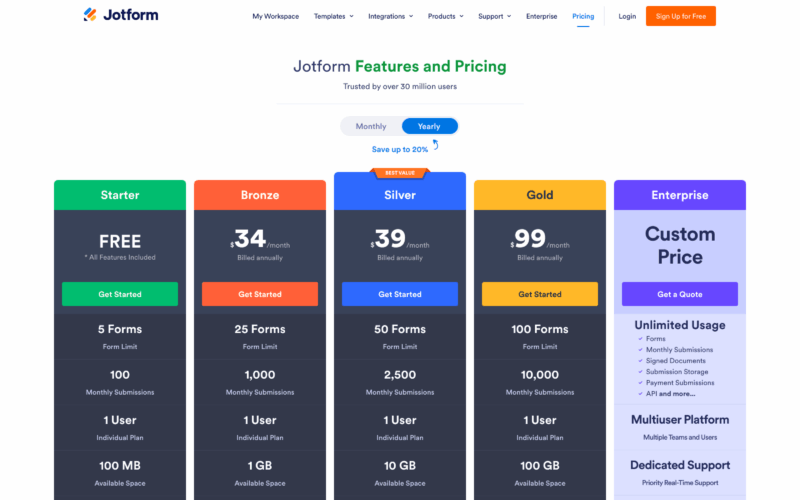Image resolution: width=800 pixels, height=500 pixels.
Task: Click the 25 Forms limit text
Action: pos(260,329)
